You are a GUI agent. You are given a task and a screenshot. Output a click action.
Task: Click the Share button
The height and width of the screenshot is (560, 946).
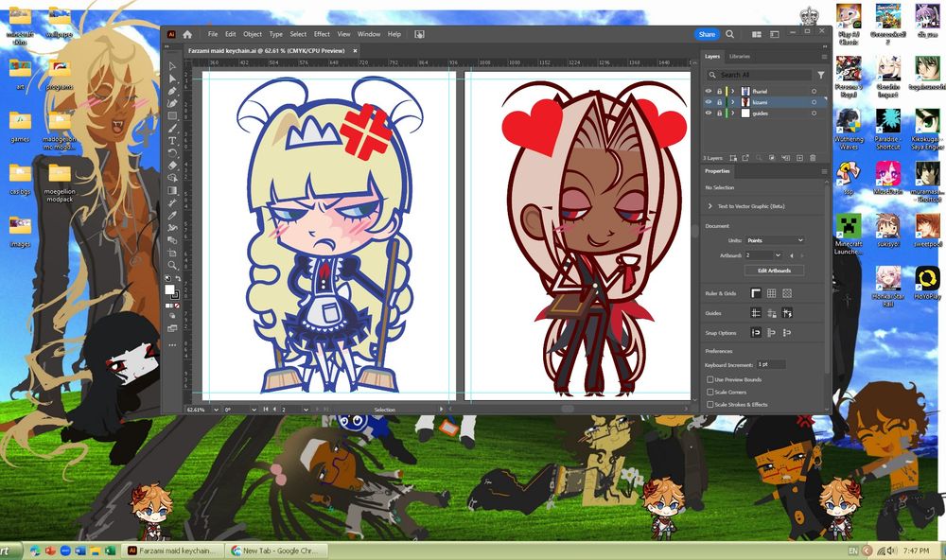[x=707, y=34]
